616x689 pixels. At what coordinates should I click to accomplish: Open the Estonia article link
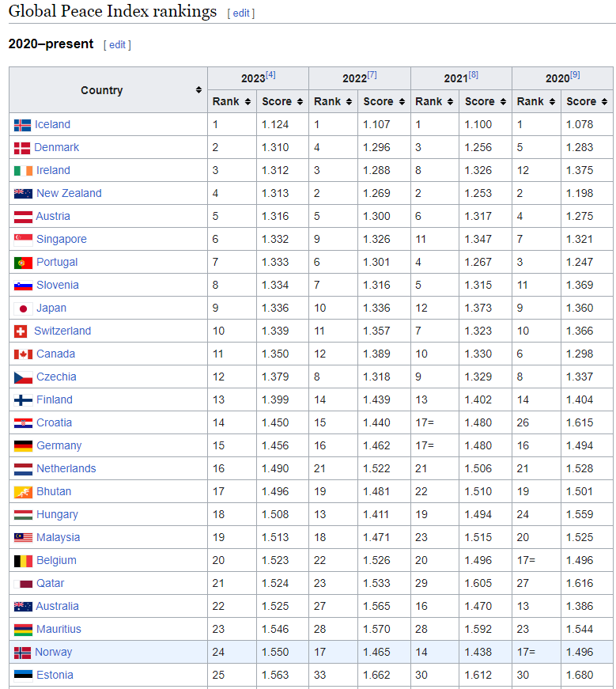pyautogui.click(x=55, y=675)
